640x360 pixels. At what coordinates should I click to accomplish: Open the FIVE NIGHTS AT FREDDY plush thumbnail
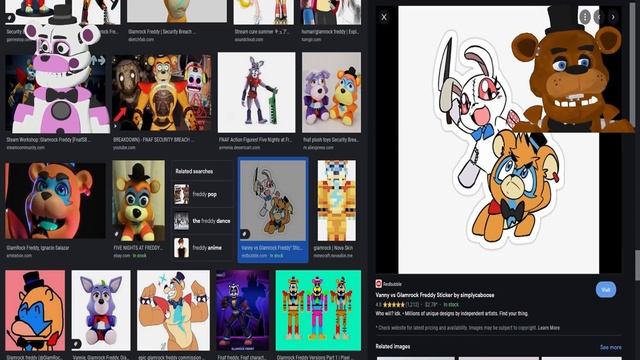138,200
